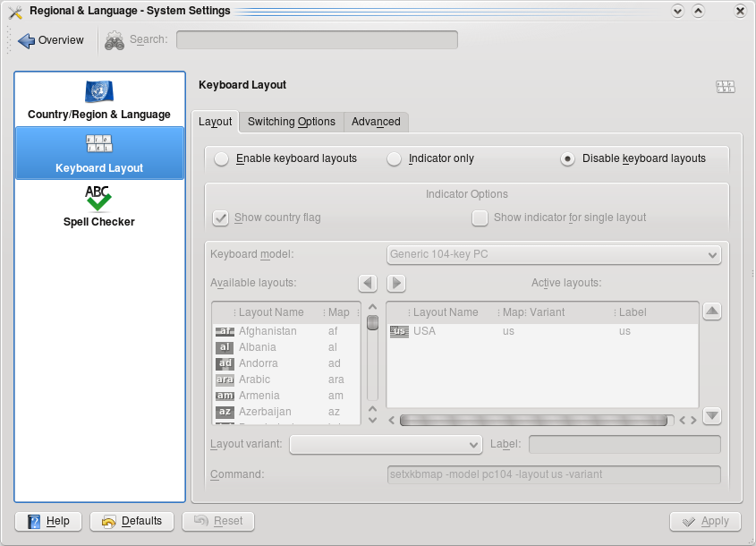Move active layout down with arrow

point(711,415)
